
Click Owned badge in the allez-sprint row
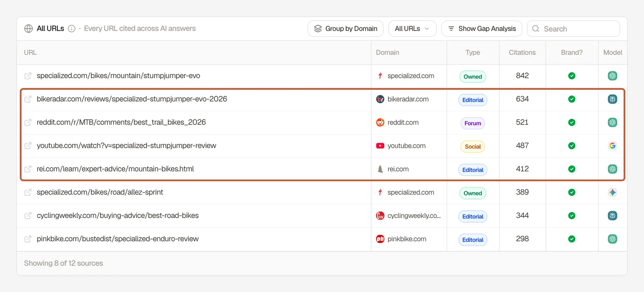point(473,193)
